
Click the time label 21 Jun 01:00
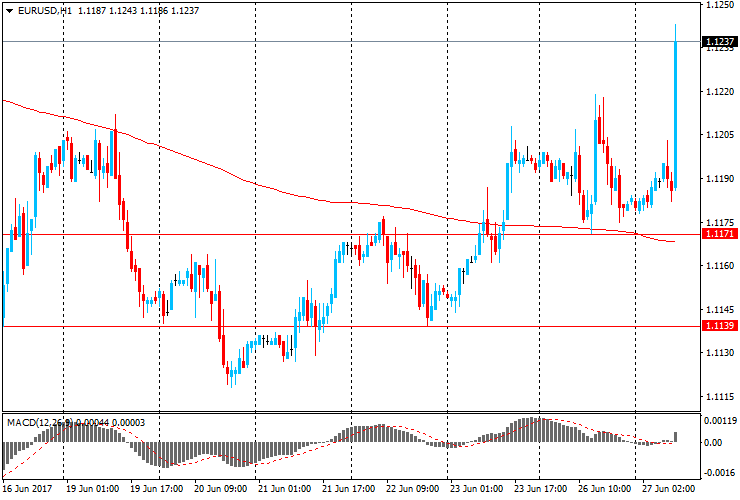tap(285, 488)
